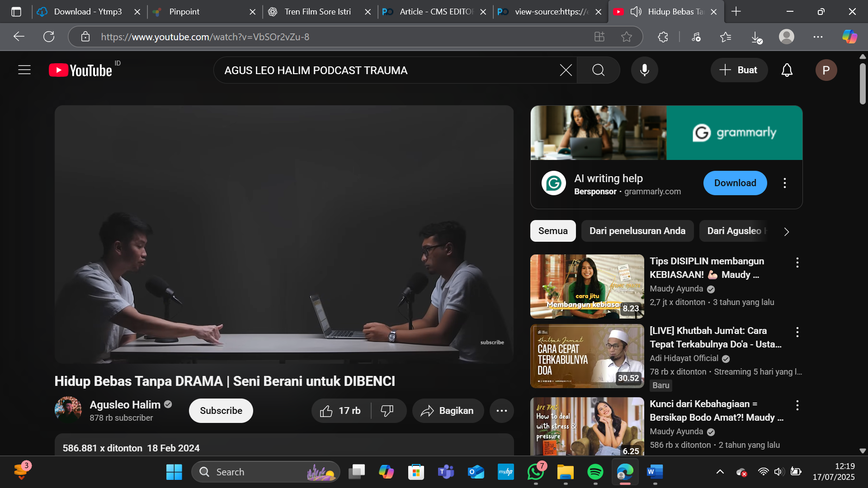868x488 pixels.
Task: Mute the playing Hidup Bebas tab audio
Action: (x=635, y=11)
